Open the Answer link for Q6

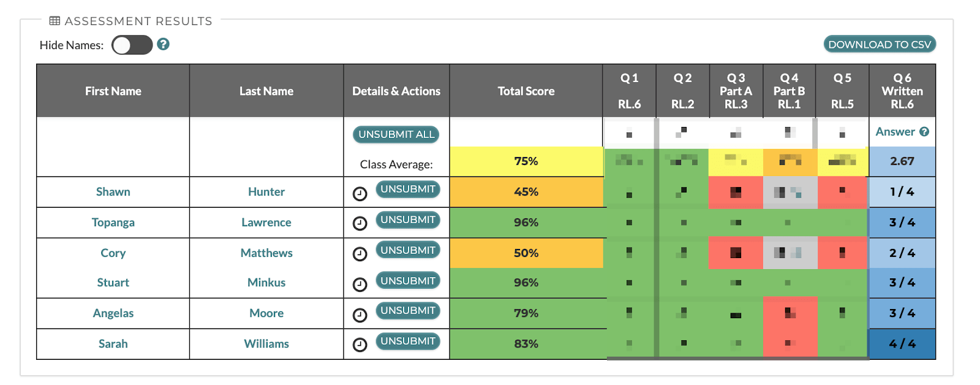click(895, 132)
